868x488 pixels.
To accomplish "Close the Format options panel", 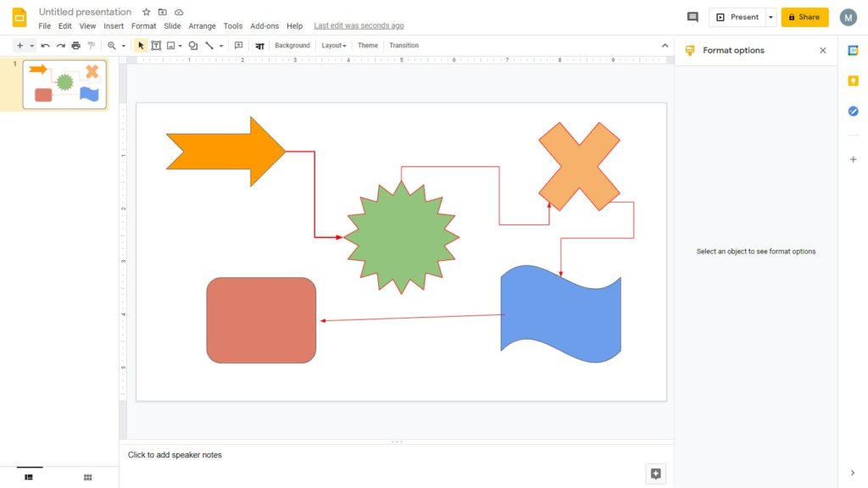I will point(822,50).
